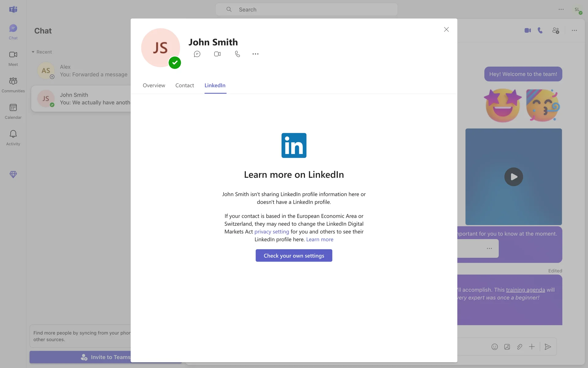The image size is (588, 368).
Task: Click in the Search field
Action: [x=306, y=10]
